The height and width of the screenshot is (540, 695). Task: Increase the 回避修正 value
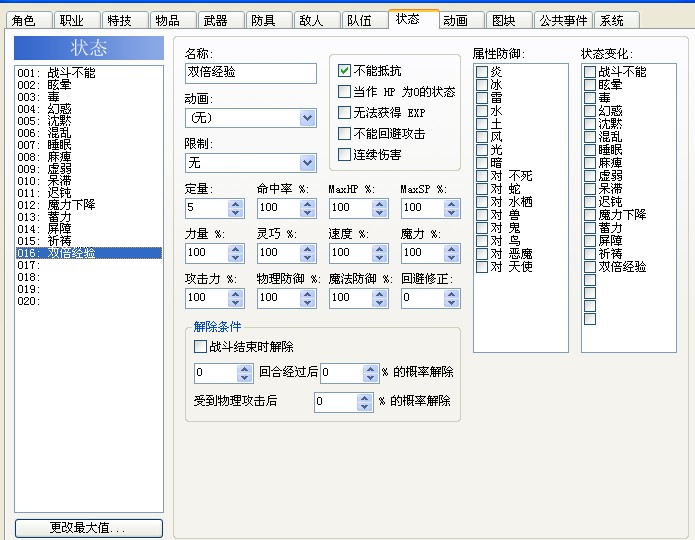tap(451, 294)
